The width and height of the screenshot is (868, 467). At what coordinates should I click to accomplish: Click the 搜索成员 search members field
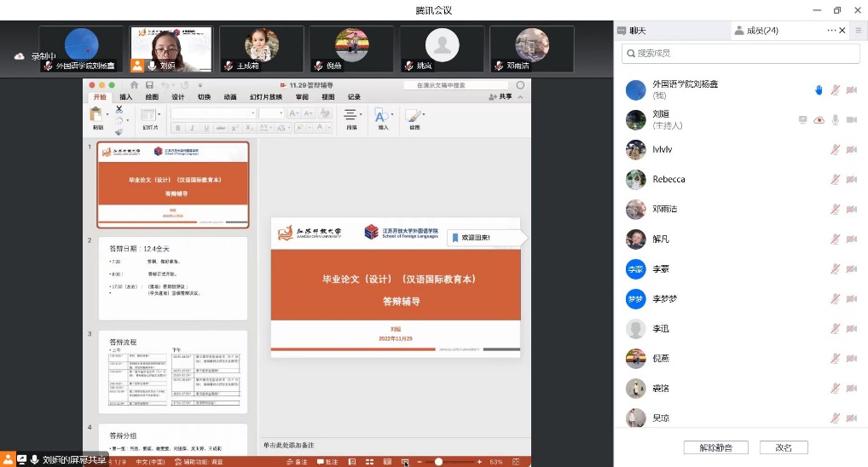click(738, 53)
